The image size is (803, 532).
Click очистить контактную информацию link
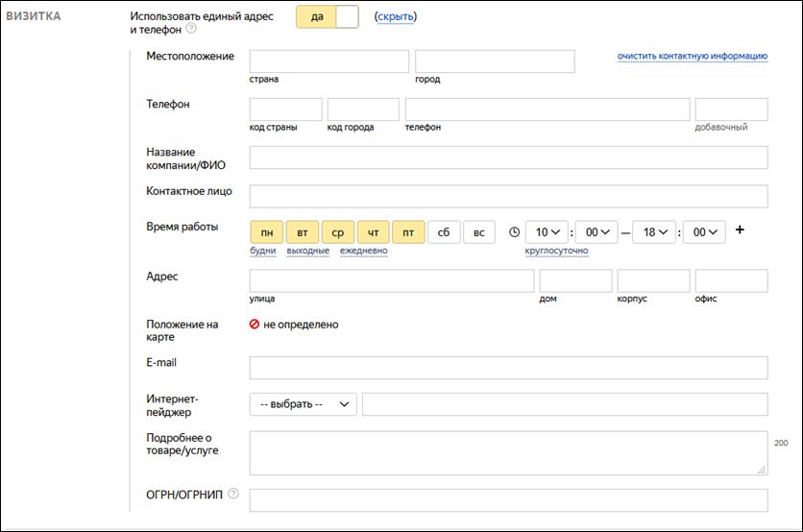tap(692, 56)
